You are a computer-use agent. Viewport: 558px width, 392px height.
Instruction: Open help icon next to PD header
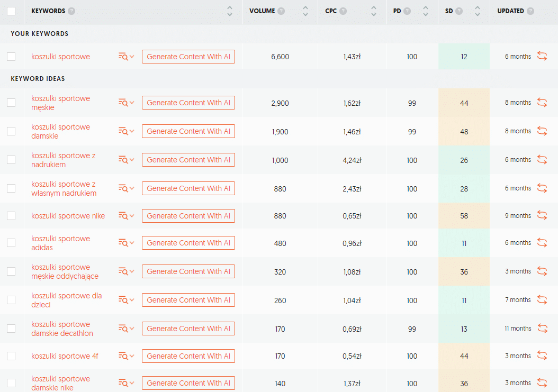[407, 11]
